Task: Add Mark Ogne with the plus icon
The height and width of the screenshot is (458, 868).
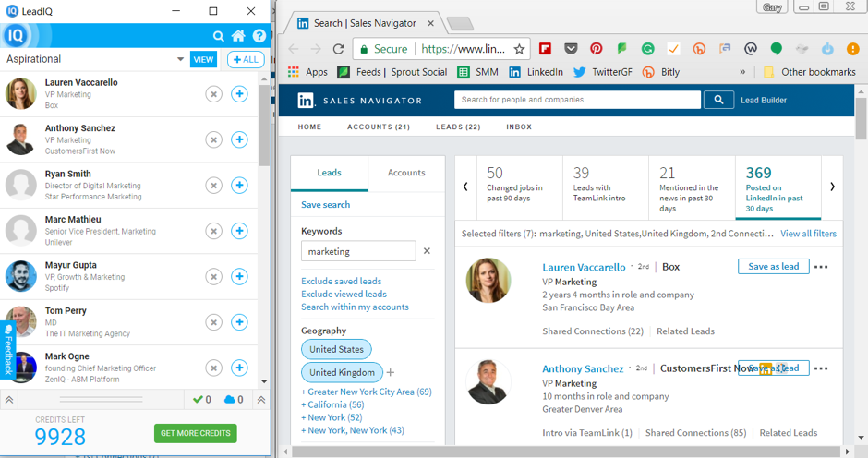Action: pos(239,368)
